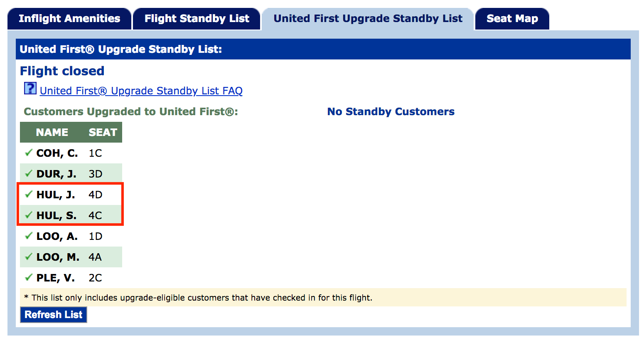Click the Flight closed heading

(x=62, y=71)
